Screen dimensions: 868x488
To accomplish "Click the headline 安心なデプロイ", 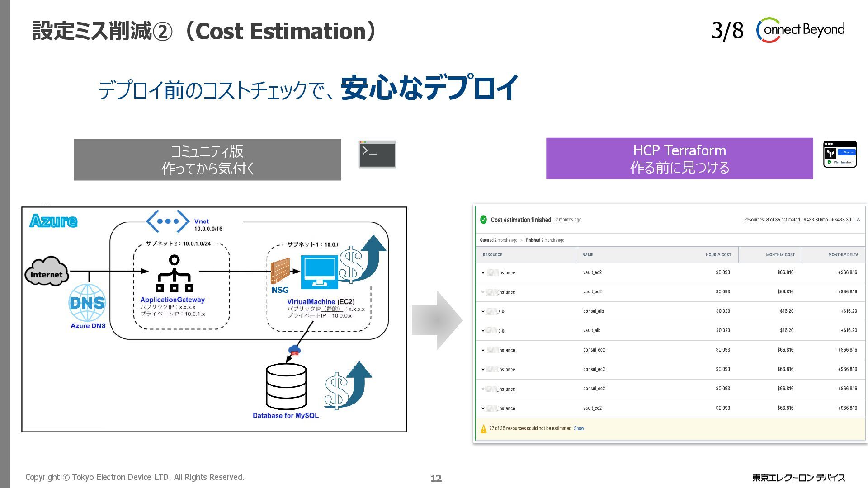I will 429,88.
